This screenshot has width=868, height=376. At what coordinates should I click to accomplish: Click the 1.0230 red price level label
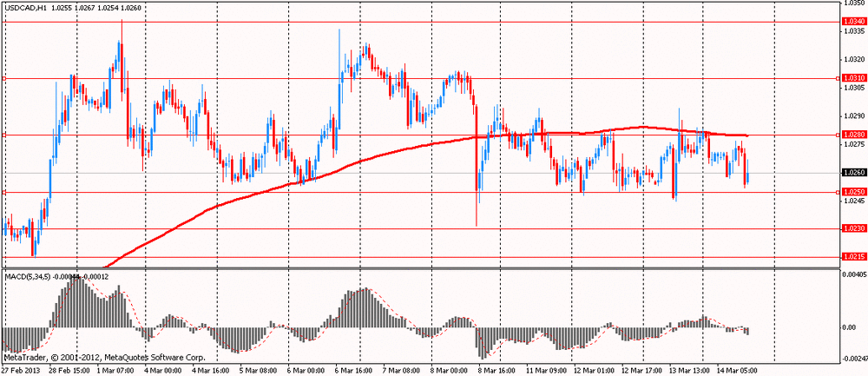(x=852, y=228)
